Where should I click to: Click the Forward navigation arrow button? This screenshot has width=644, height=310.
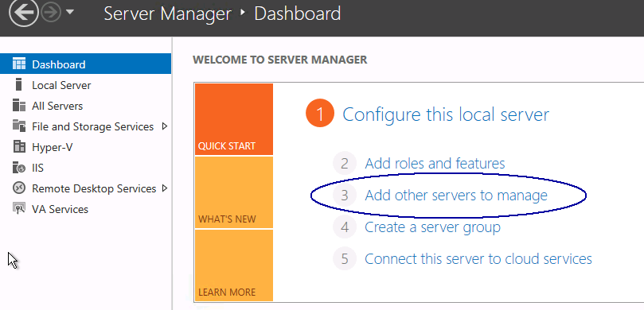point(51,13)
